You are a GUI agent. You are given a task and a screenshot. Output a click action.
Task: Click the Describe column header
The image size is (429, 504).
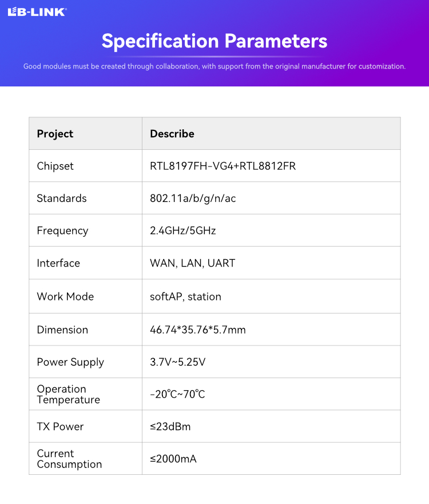point(172,134)
